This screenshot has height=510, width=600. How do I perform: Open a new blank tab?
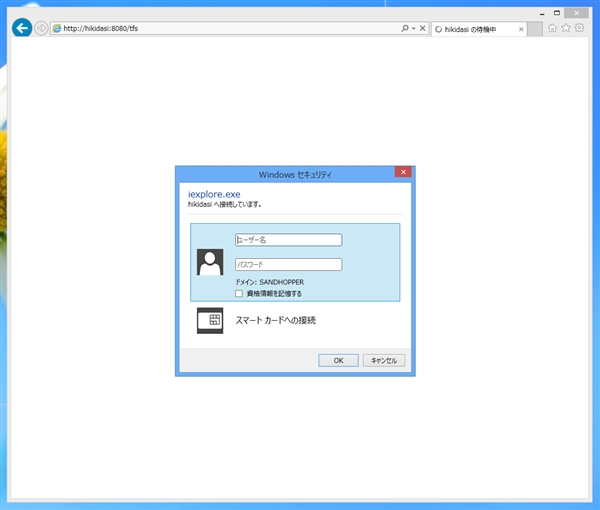(535, 29)
